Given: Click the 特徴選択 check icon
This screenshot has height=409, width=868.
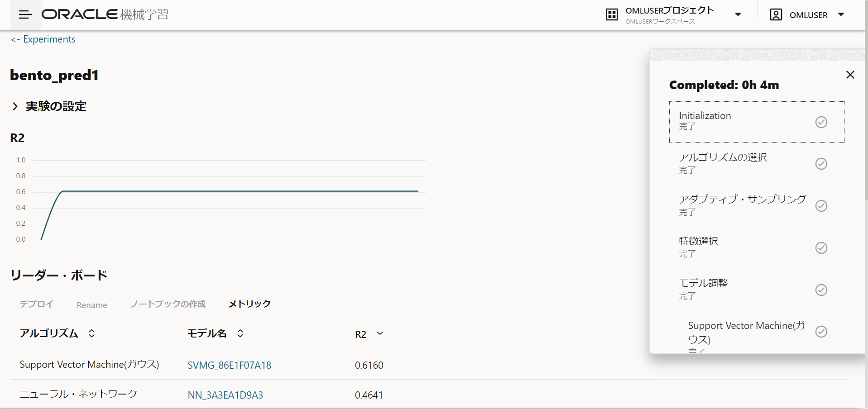Looking at the screenshot, I should point(821,248).
